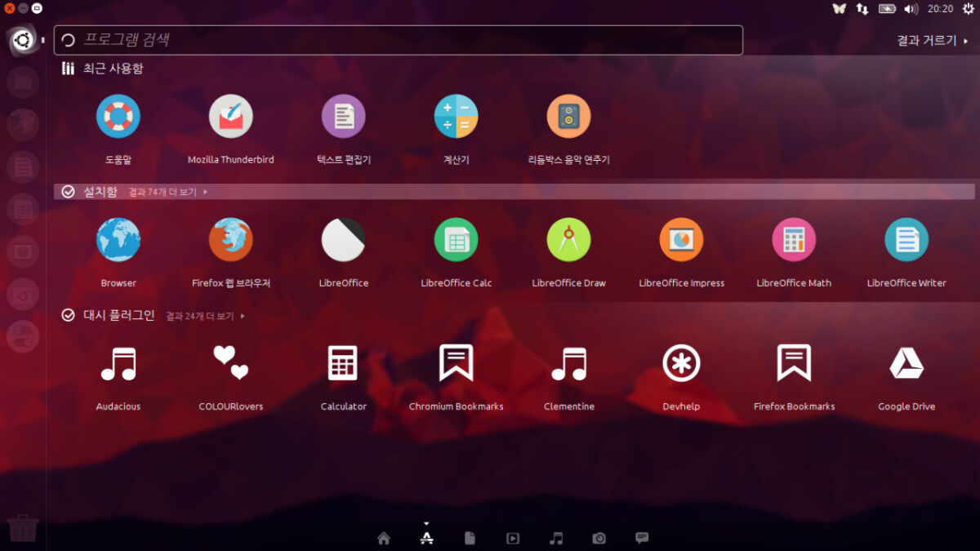980x551 pixels.
Task: Open the LibreOffice start center icon
Action: click(x=344, y=240)
